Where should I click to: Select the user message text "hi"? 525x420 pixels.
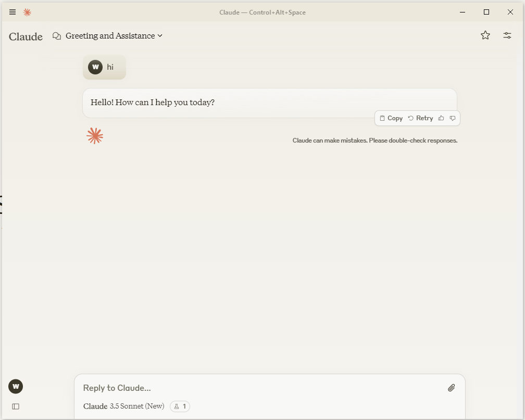(110, 67)
